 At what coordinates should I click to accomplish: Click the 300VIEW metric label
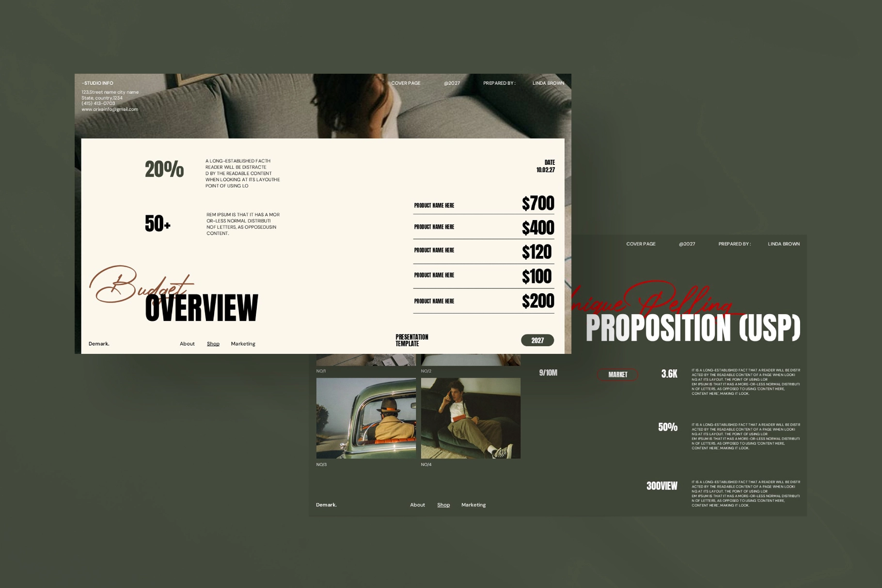[662, 486]
